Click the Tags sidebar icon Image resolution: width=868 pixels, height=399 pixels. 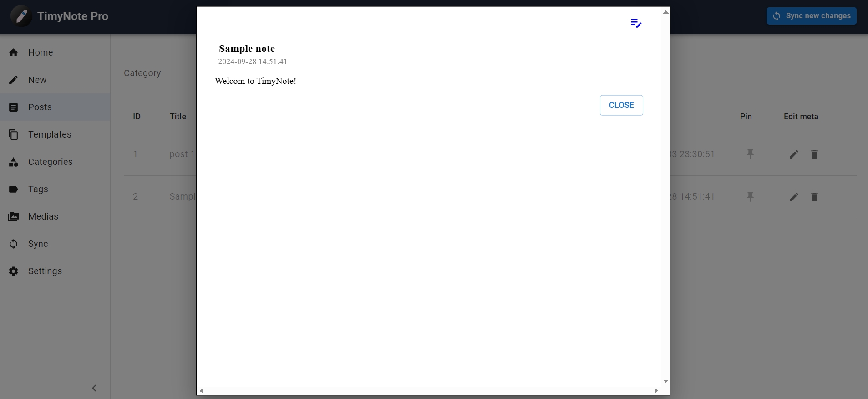coord(14,189)
